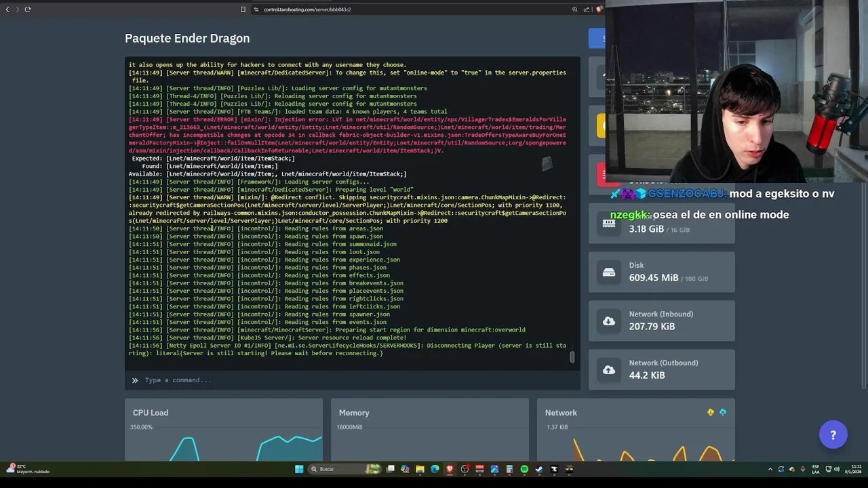This screenshot has width=868, height=488.
Task: Click the yellow inbound icon on Network chart
Action: coord(711,412)
